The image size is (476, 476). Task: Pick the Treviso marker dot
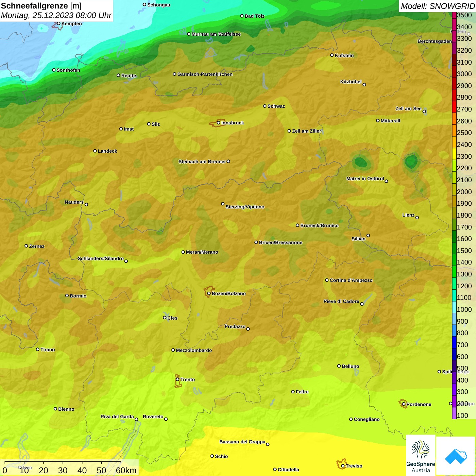343,466
